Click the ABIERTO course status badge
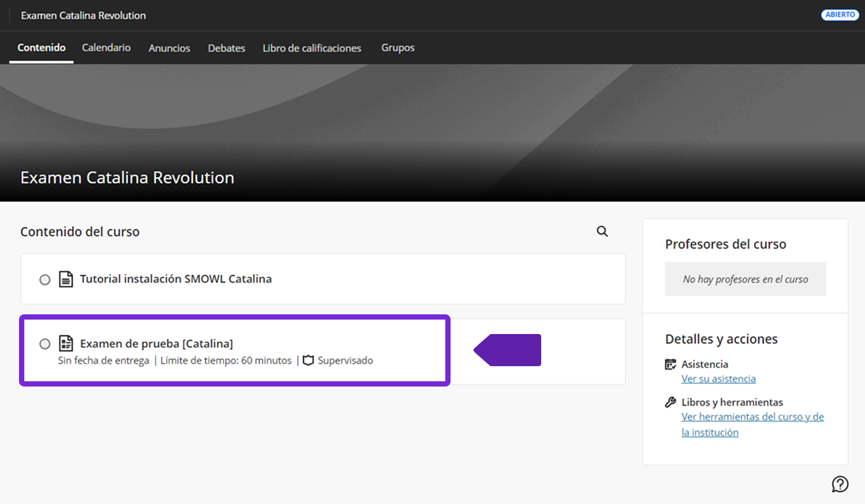The width and height of the screenshot is (865, 504). [x=840, y=15]
